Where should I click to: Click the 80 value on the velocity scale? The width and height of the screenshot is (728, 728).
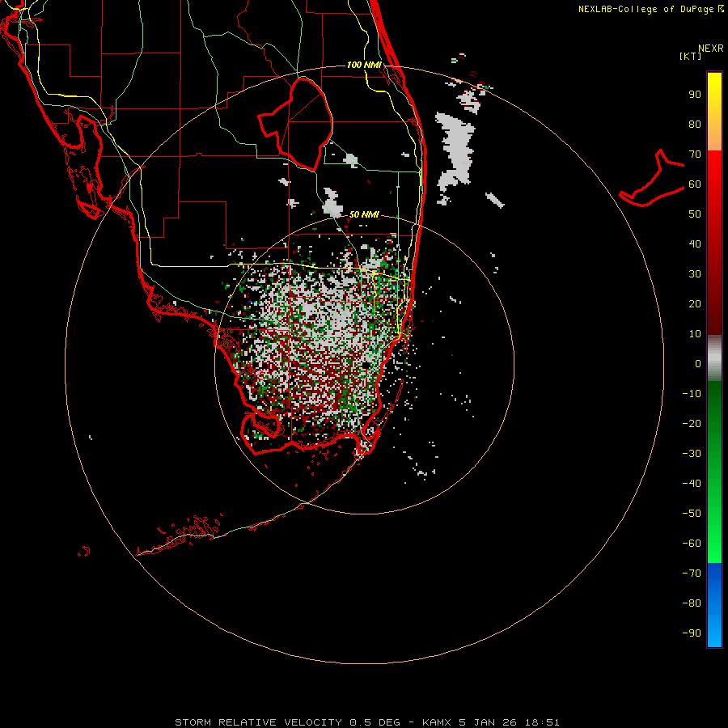point(695,124)
